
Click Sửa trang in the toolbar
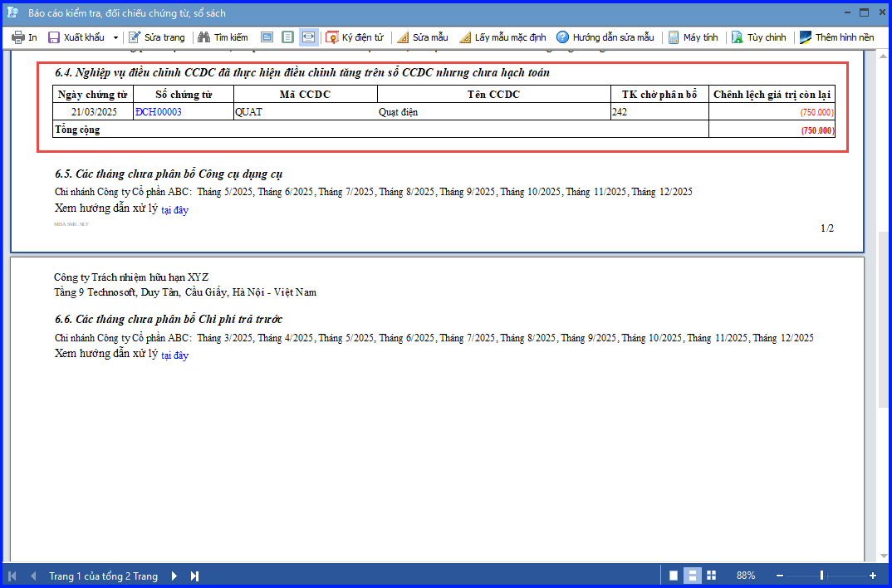click(x=156, y=37)
